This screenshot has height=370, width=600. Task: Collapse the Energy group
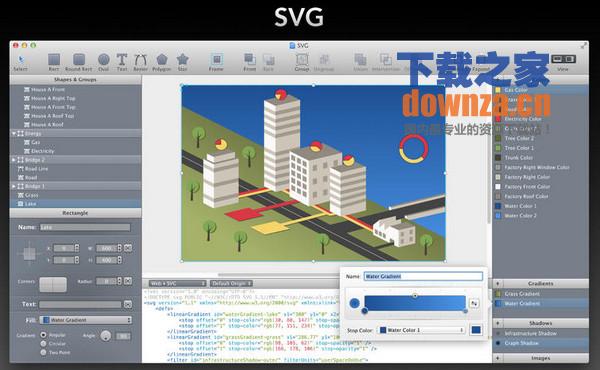[x=14, y=133]
